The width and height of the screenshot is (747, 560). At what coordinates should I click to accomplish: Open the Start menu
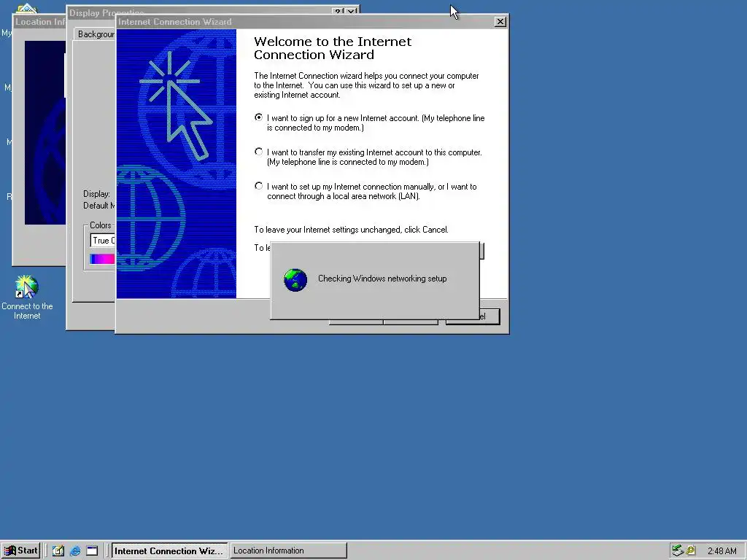pos(21,551)
